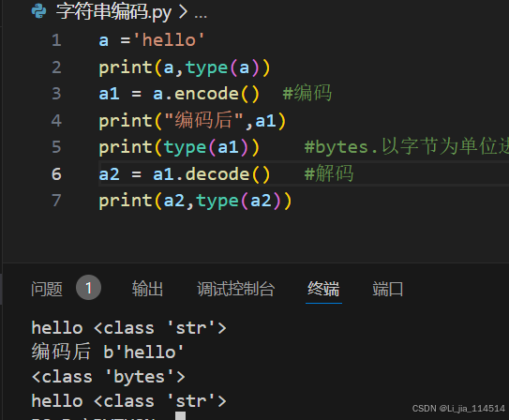Click terminal output <class 'bytes'>

point(109,377)
